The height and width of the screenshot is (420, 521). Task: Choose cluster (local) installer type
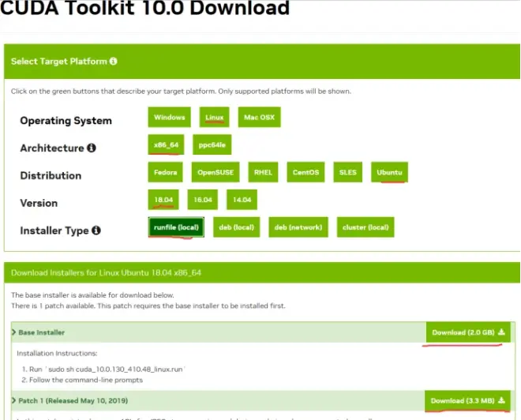[365, 227]
